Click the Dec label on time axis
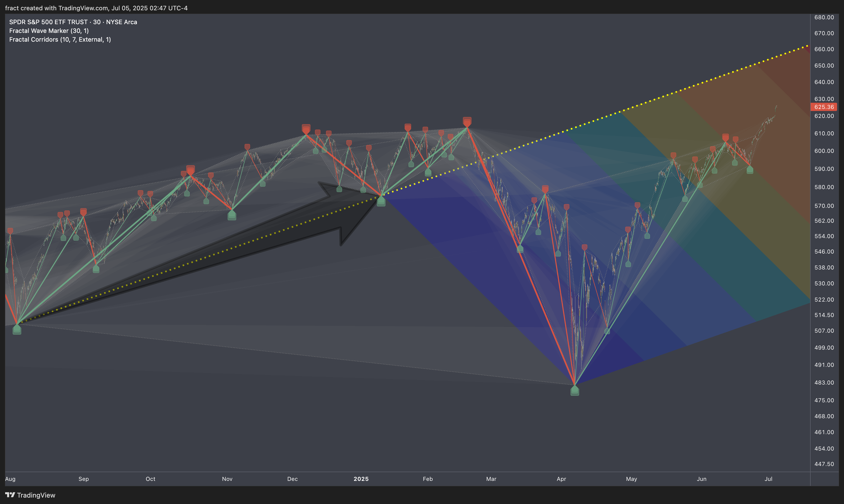Viewport: 844px width, 504px height. (292, 479)
